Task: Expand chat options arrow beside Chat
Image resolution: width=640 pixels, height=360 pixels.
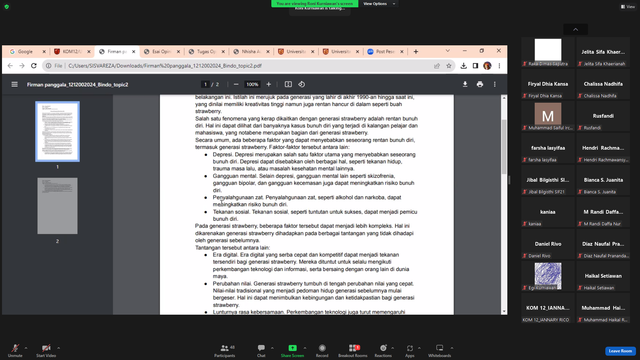Action: pos(272,348)
